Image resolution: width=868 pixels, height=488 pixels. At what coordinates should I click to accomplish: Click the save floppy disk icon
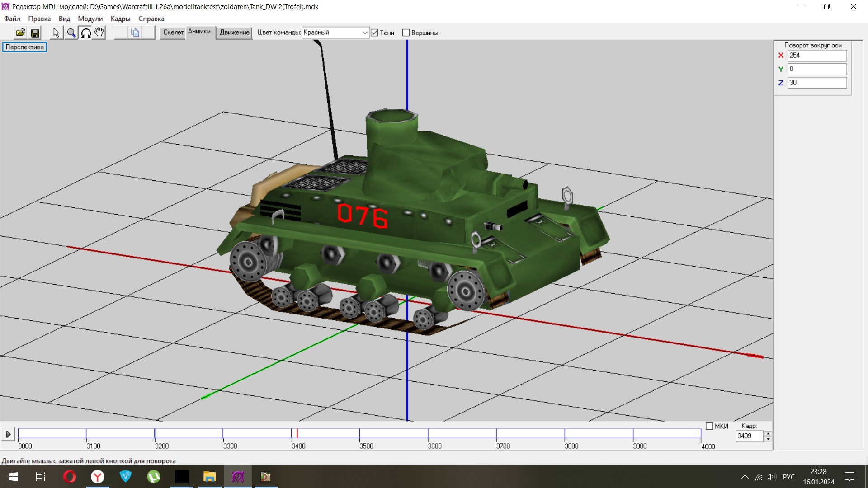click(x=35, y=33)
